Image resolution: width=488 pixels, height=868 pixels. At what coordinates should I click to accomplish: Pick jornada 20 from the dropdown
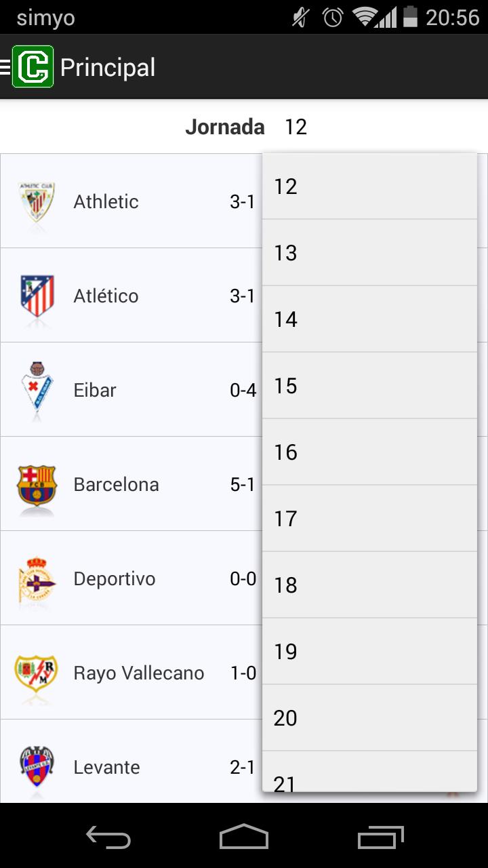click(x=369, y=717)
